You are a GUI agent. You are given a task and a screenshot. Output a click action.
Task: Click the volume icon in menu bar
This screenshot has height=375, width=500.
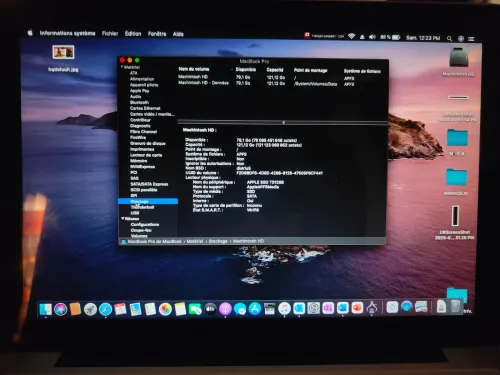pyautogui.click(x=372, y=37)
